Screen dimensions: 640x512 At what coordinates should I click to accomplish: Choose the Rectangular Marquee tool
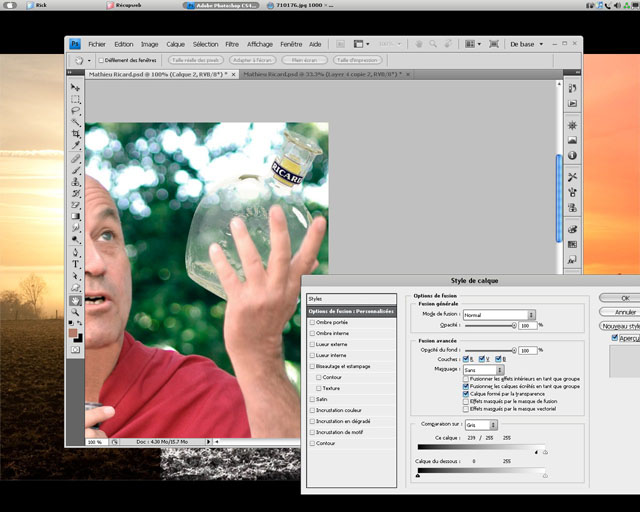[x=75, y=99]
